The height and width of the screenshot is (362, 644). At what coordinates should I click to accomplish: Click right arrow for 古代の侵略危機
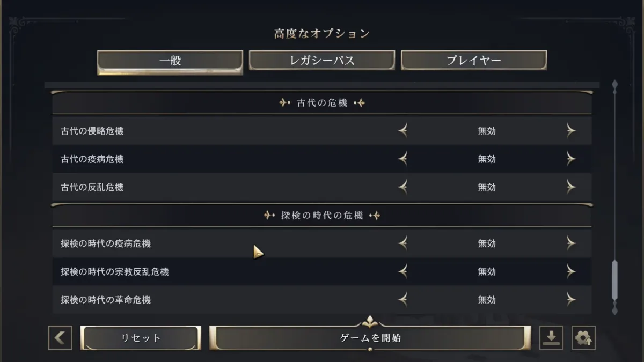click(x=570, y=131)
